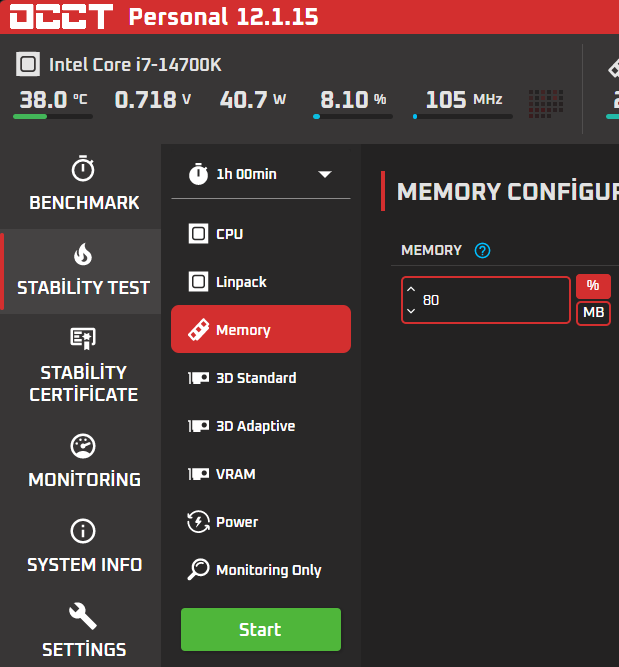619x667 pixels.
Task: Click the Settings wrench icon
Action: (x=83, y=616)
